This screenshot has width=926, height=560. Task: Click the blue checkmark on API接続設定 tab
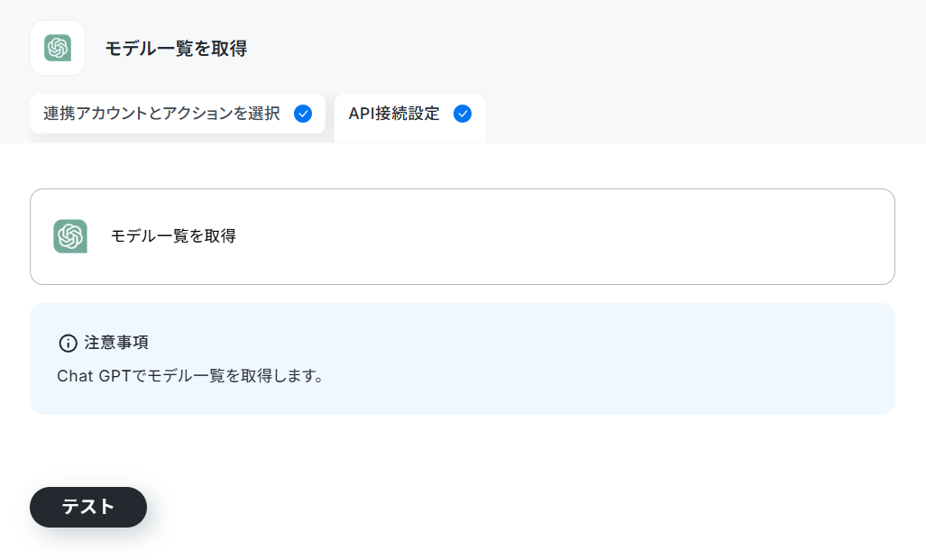pyautogui.click(x=463, y=114)
